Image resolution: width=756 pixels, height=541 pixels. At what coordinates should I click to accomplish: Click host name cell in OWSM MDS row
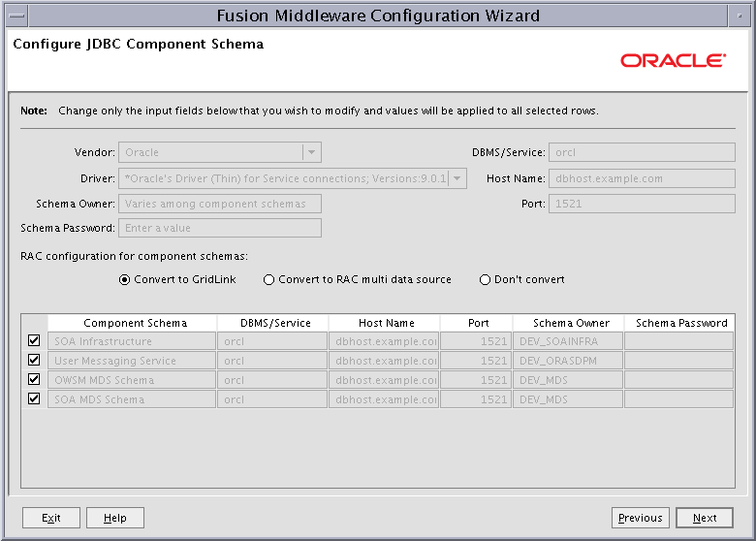click(384, 379)
